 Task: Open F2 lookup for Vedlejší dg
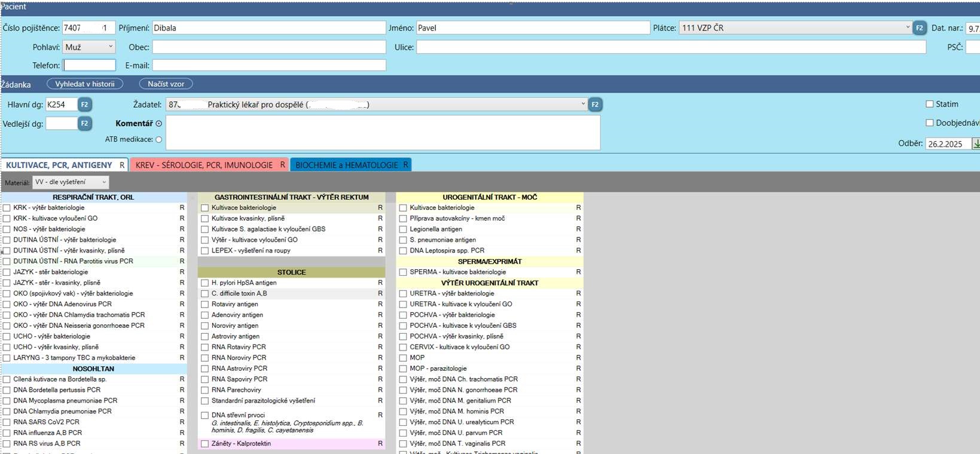coord(84,124)
